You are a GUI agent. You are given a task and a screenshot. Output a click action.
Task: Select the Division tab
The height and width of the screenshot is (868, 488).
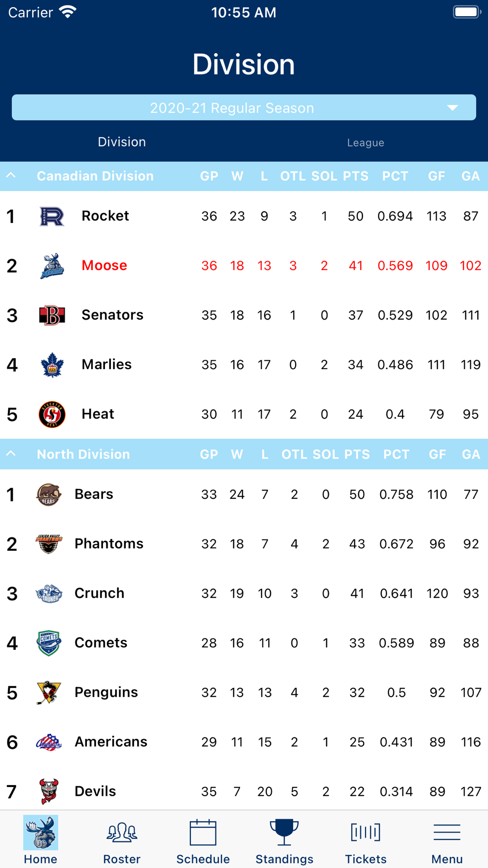[x=122, y=142]
